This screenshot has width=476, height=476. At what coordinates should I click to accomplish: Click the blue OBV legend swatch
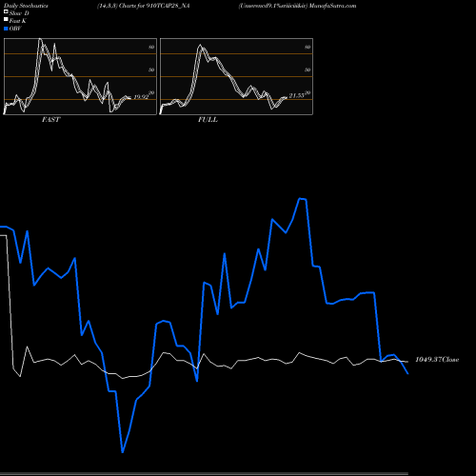pyautogui.click(x=6, y=29)
